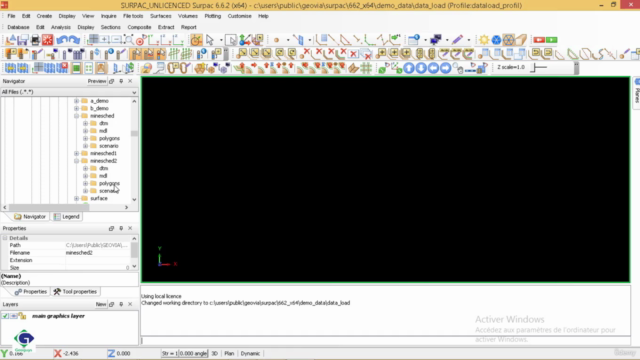Click the blue left arrow icon

pos(433,68)
